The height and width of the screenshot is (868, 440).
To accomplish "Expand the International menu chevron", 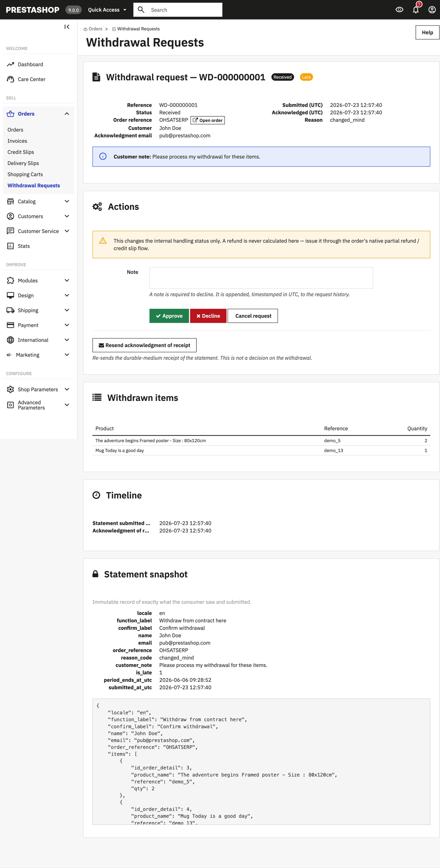I will (67, 340).
